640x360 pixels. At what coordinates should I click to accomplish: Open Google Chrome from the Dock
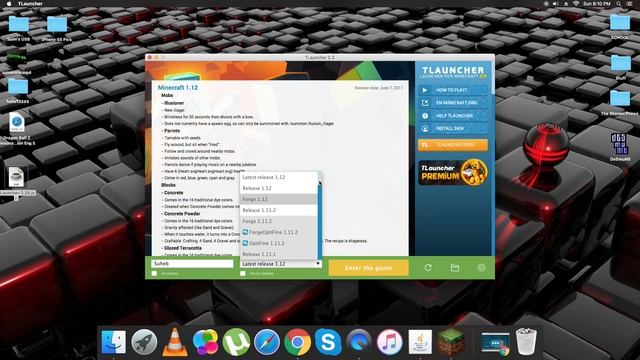coord(298,342)
